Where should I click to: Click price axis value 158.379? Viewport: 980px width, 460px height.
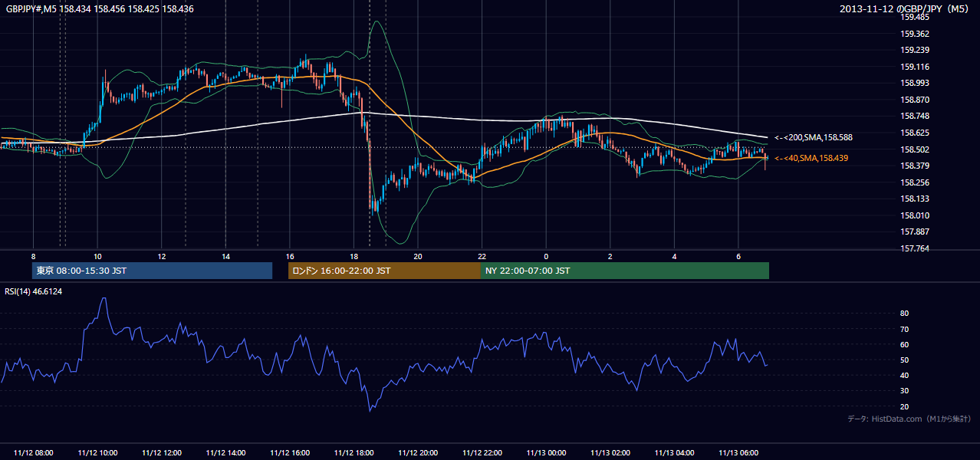915,166
